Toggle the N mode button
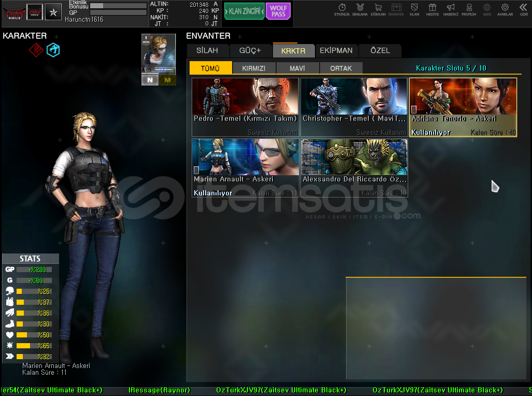532x396 pixels. coord(150,80)
